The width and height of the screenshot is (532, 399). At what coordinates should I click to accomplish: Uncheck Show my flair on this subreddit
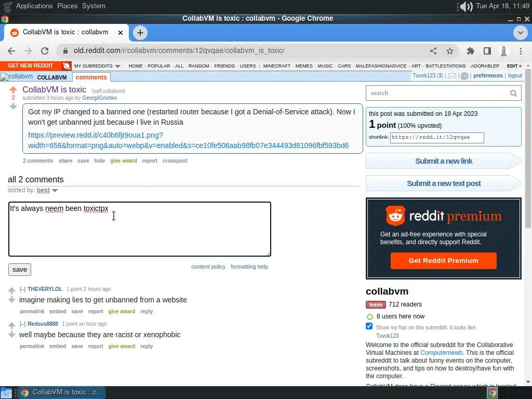pos(369,326)
